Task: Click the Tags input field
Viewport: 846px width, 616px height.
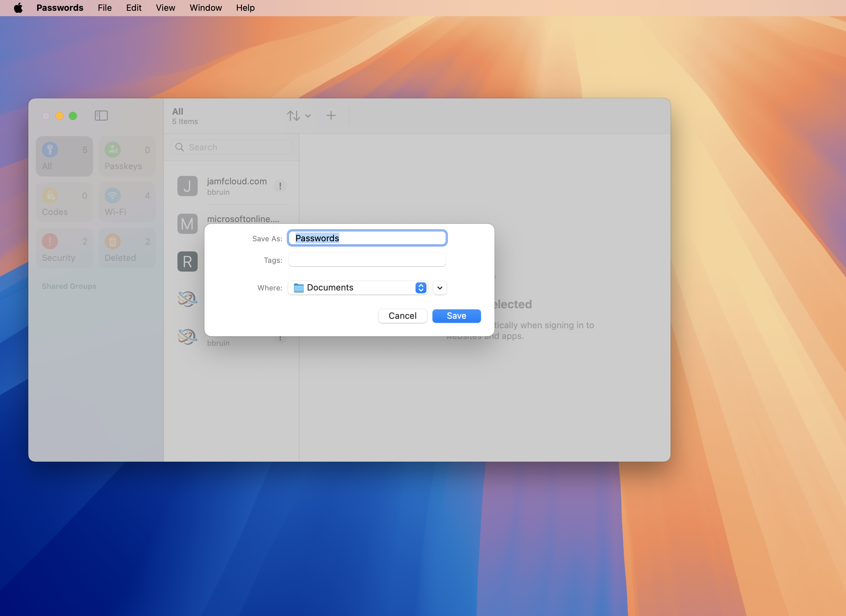Action: [367, 260]
